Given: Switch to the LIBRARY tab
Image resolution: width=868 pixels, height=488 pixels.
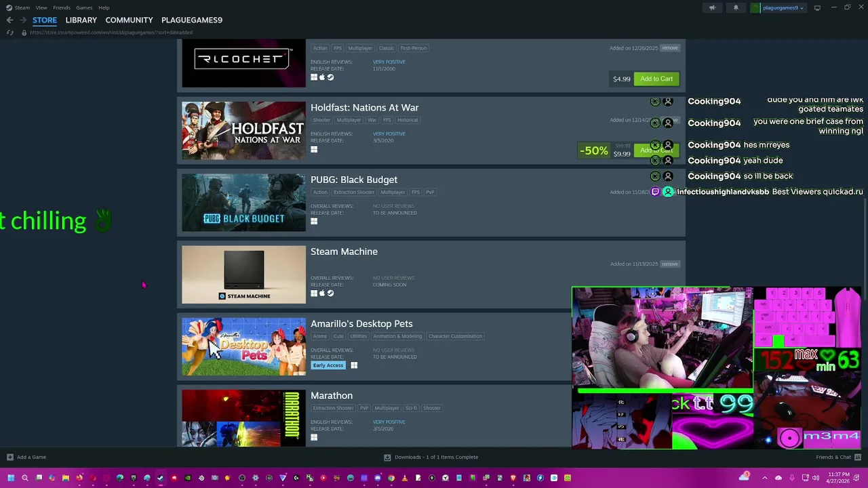Looking at the screenshot, I should click(x=81, y=20).
